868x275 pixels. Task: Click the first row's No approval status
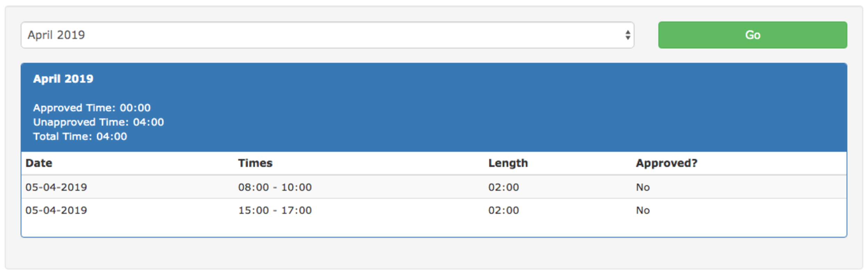pyautogui.click(x=643, y=187)
